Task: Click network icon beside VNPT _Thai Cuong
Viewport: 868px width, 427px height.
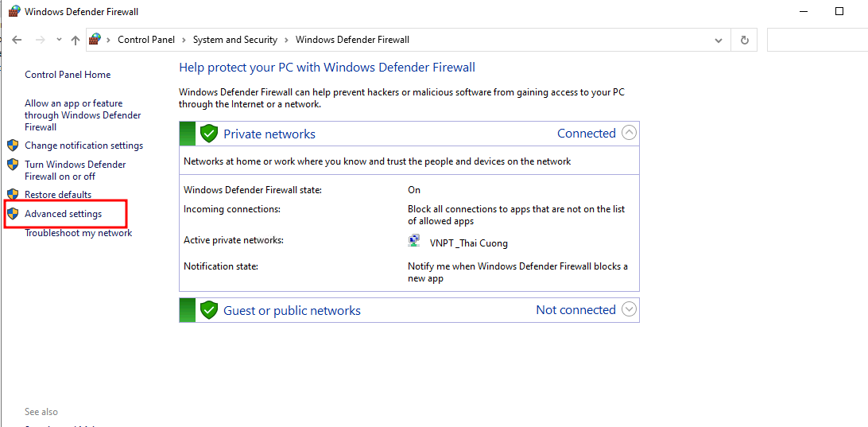Action: pyautogui.click(x=414, y=242)
